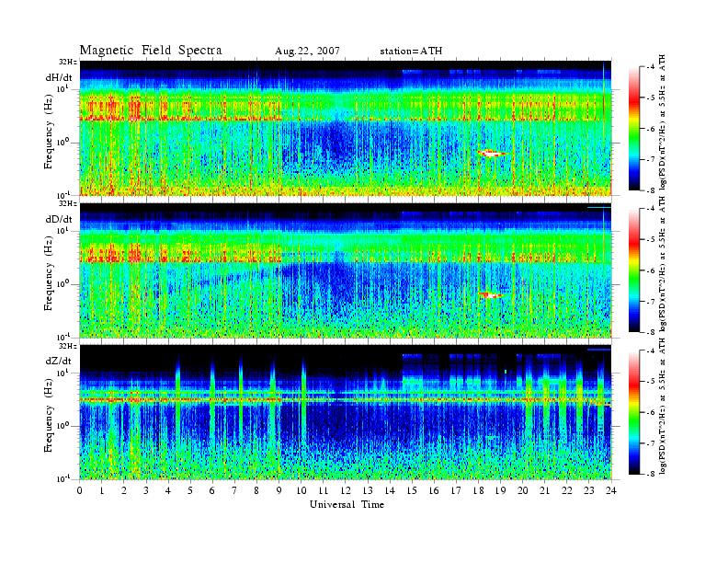Click the bright white burst in the dH/dt spectrogram
This screenshot has height=563, width=728.
[x=492, y=153]
